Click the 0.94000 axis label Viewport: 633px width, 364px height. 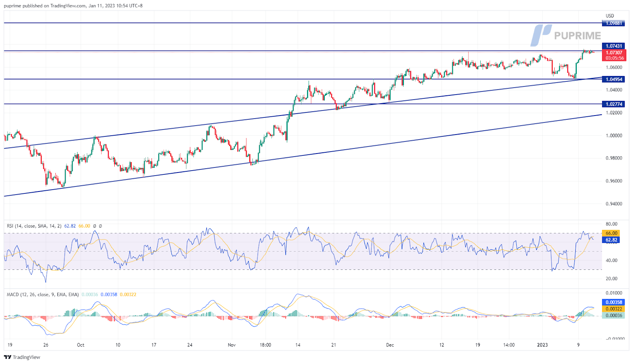[x=614, y=204]
